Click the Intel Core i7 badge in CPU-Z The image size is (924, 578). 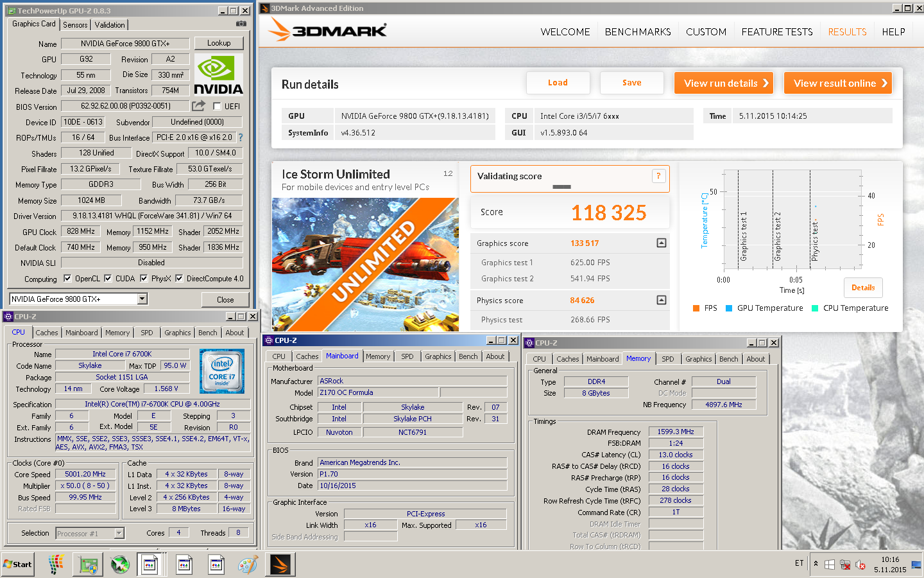[222, 371]
